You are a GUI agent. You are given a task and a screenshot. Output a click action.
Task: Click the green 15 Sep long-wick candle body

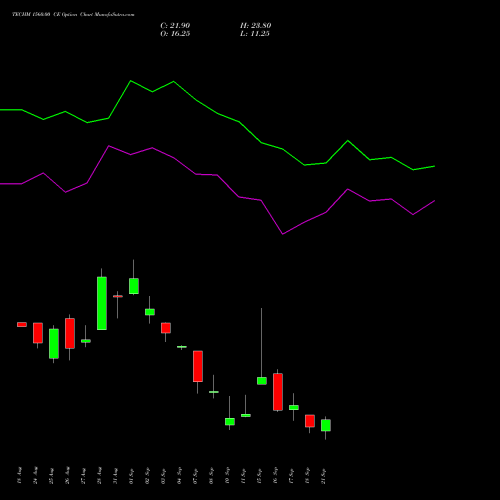pyautogui.click(x=262, y=381)
